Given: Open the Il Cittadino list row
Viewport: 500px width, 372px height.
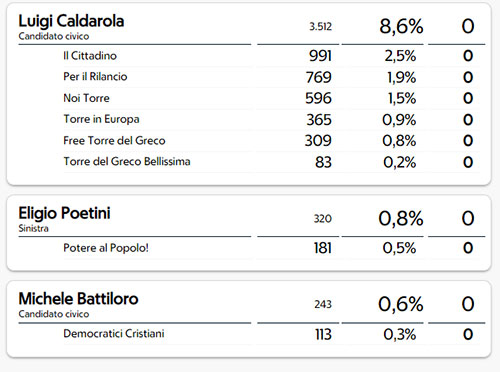Looking at the screenshot, I should (272, 56).
